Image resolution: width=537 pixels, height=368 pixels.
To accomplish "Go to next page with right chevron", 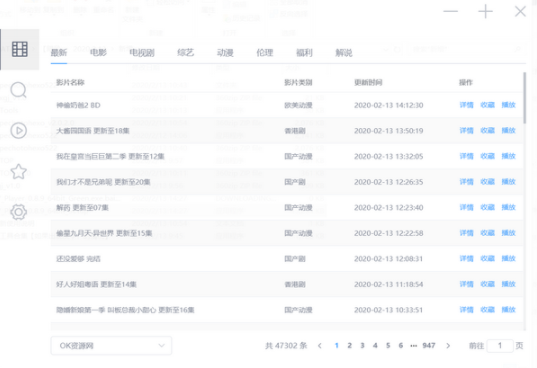I will point(448,346).
